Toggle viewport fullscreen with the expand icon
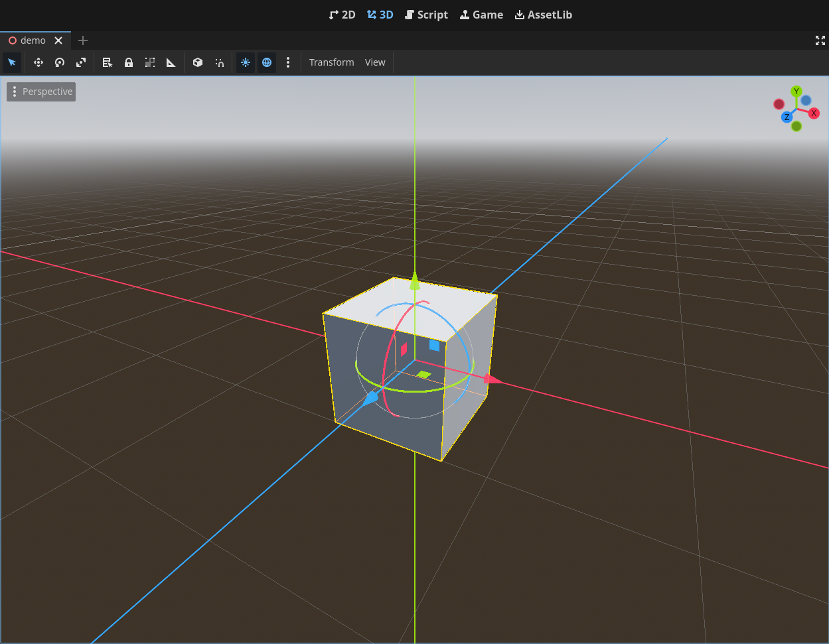 820,40
